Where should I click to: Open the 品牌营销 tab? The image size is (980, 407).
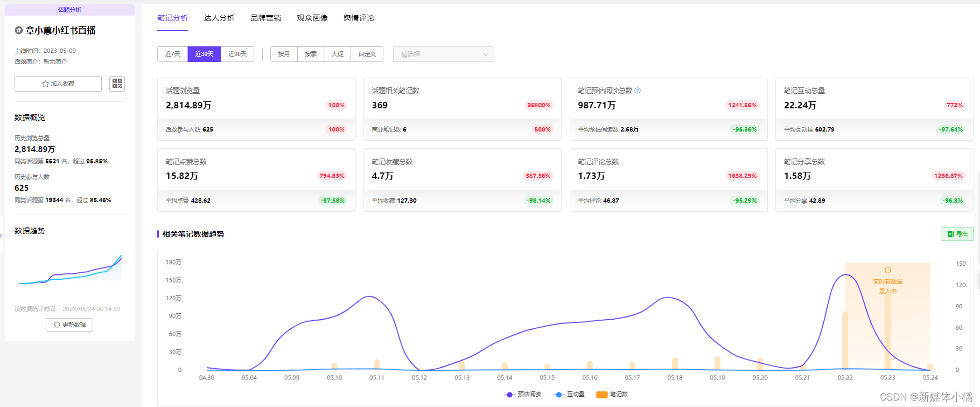click(x=265, y=18)
